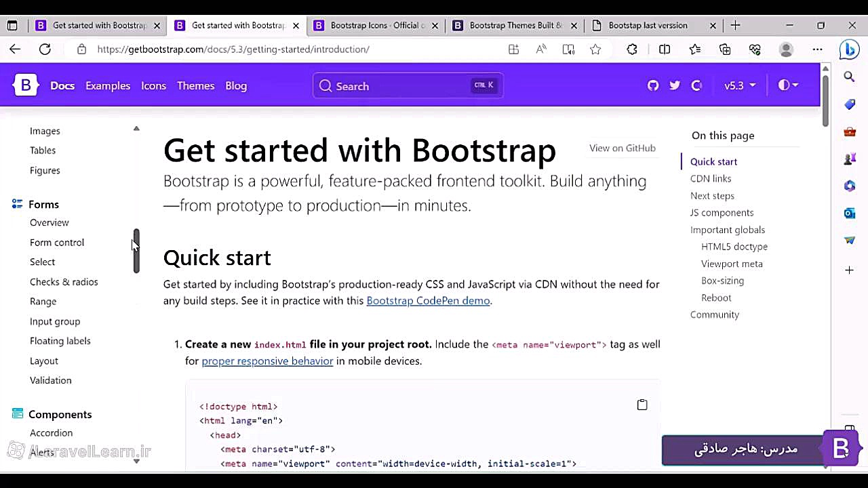Click the browser address bar URL
The width and height of the screenshot is (868, 488).
tap(233, 49)
